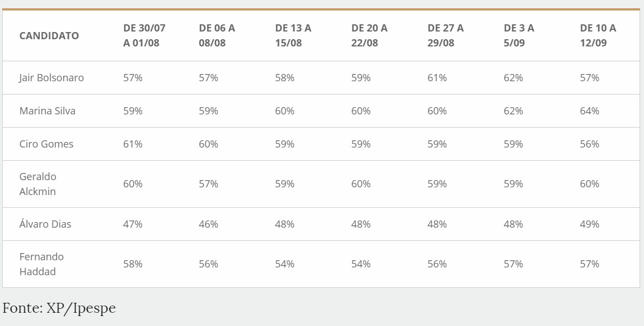Select the DE 30/07 A 01/08 header
Screen dimensions: 644x326
click(144, 35)
